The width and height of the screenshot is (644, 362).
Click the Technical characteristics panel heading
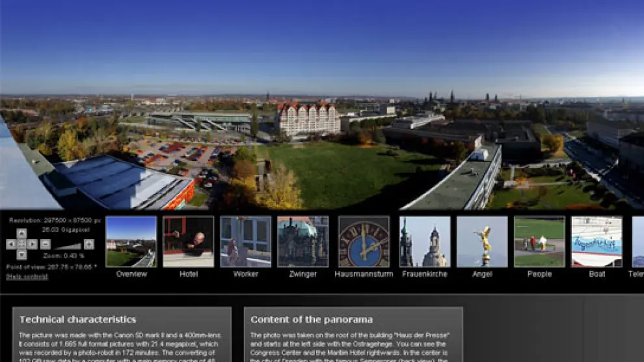(77, 320)
